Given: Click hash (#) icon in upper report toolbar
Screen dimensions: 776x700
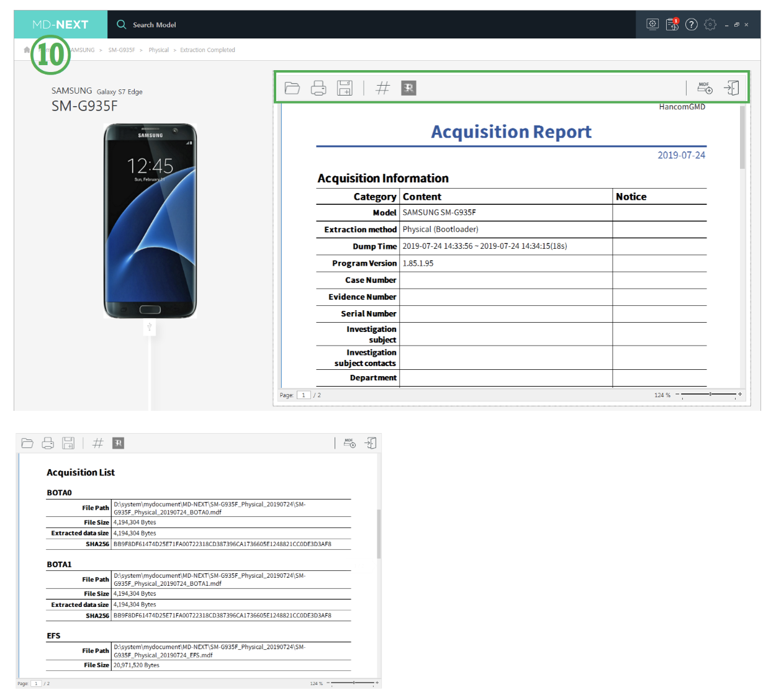Looking at the screenshot, I should pos(382,88).
